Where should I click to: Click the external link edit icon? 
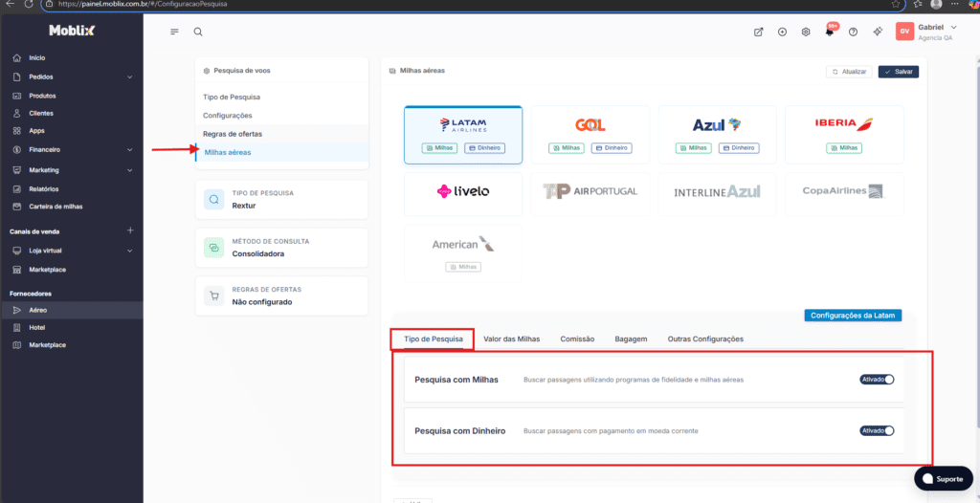tap(758, 32)
